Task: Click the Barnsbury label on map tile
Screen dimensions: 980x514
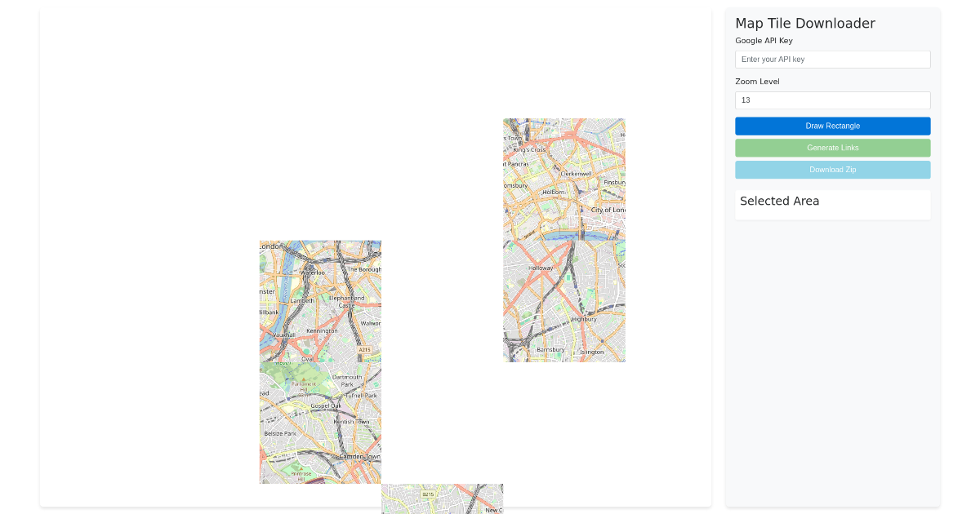Action: [x=550, y=349]
